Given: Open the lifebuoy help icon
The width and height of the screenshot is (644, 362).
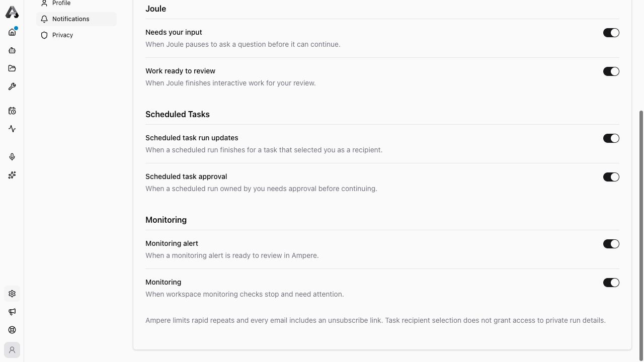Looking at the screenshot, I should (x=12, y=330).
